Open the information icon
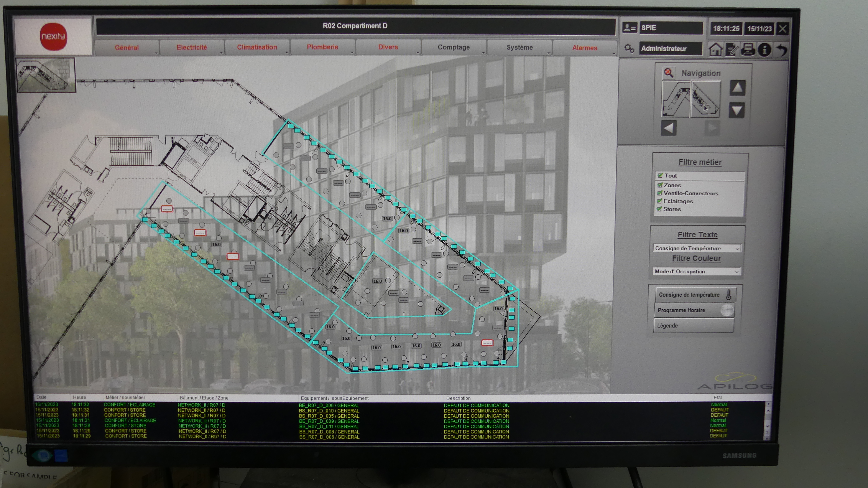The image size is (868, 488). (x=764, y=50)
